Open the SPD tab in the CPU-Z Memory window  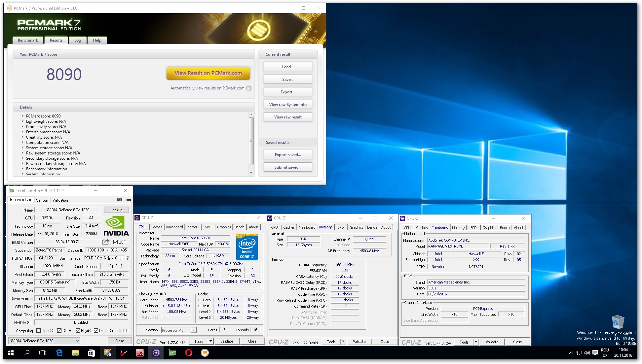341,227
